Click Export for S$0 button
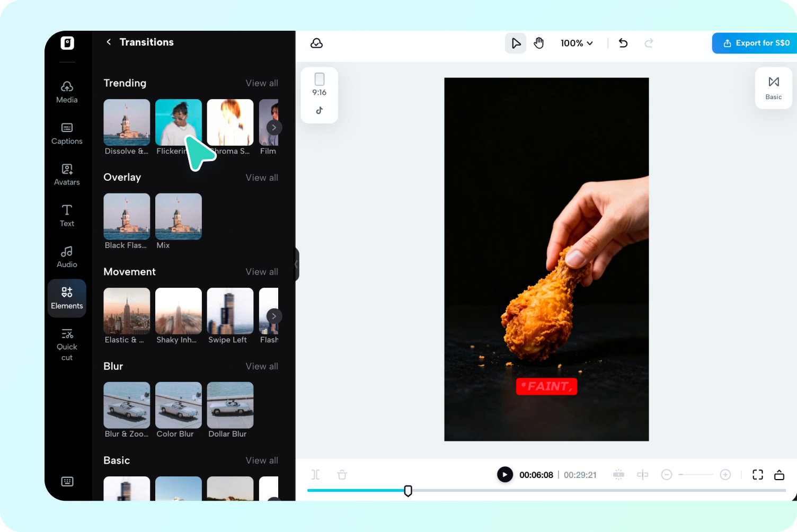This screenshot has height=532, width=797. coord(756,43)
